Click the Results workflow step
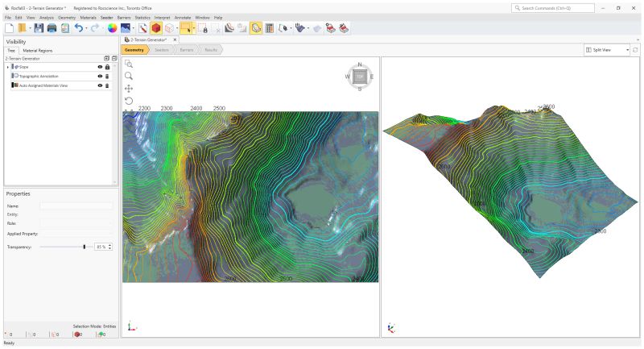Viewport: 644px width, 349px height. [211, 50]
